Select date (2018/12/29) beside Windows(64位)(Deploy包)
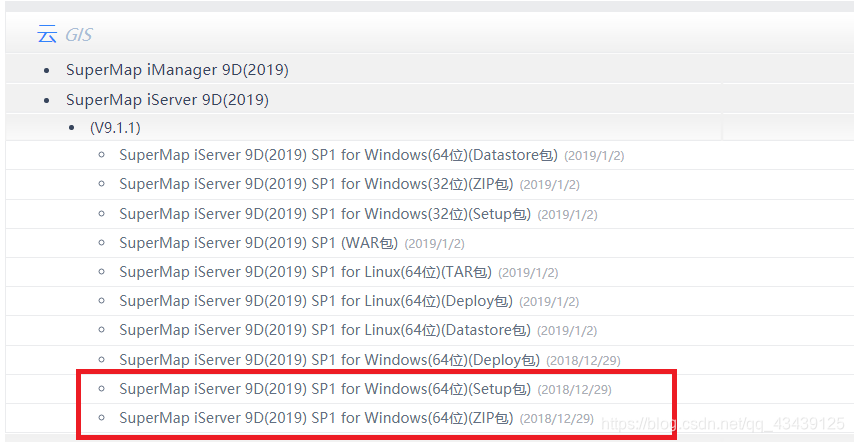 click(583, 361)
